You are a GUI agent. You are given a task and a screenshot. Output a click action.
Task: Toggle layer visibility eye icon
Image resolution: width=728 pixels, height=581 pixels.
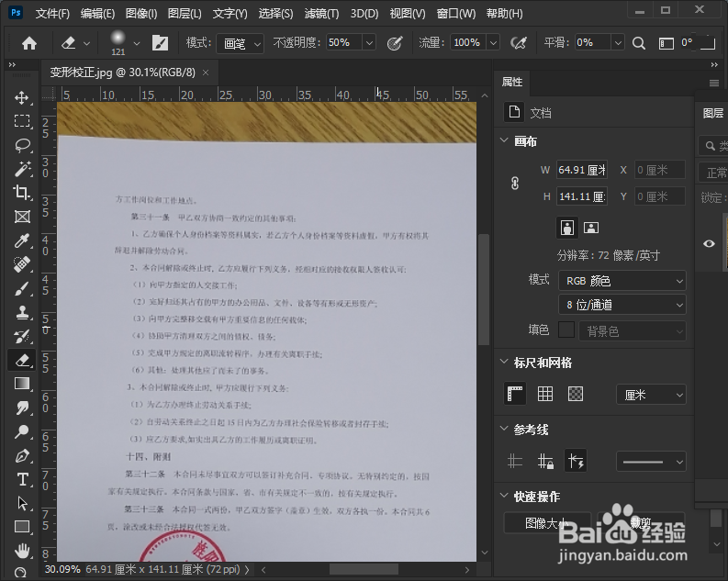point(709,243)
